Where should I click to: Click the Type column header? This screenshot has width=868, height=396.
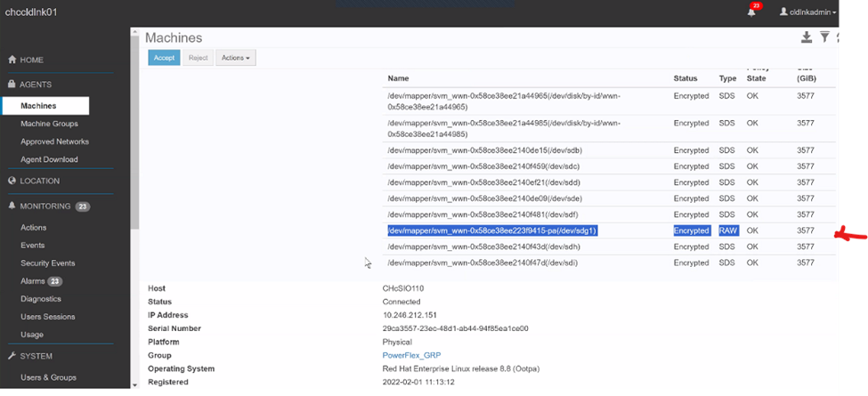pos(728,78)
